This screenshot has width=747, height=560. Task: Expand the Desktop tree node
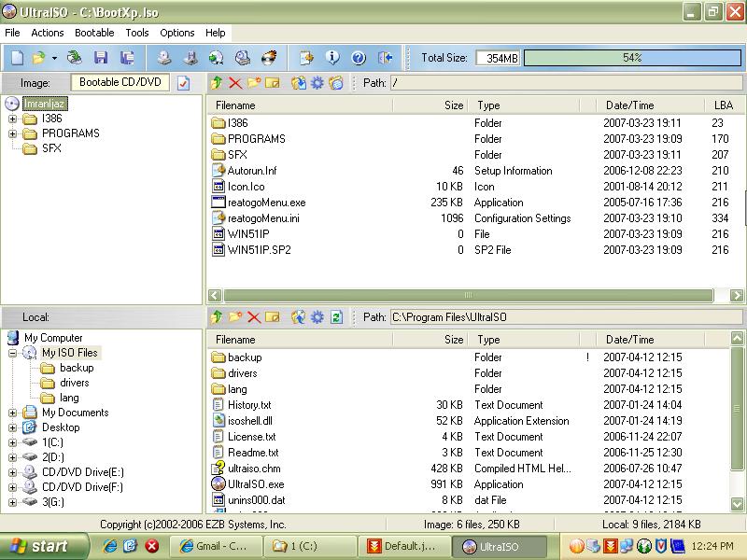tap(13, 427)
